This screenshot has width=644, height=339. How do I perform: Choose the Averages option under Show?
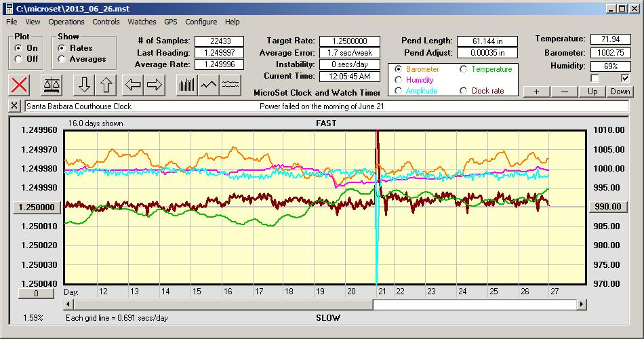62,59
